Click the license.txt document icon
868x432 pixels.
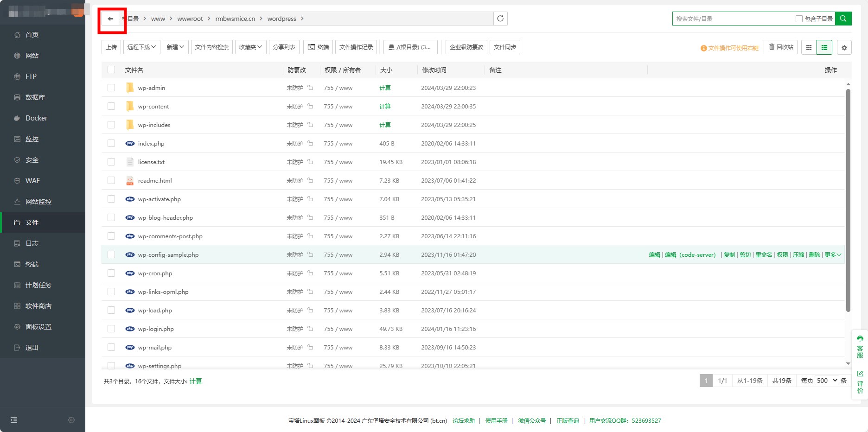(130, 162)
